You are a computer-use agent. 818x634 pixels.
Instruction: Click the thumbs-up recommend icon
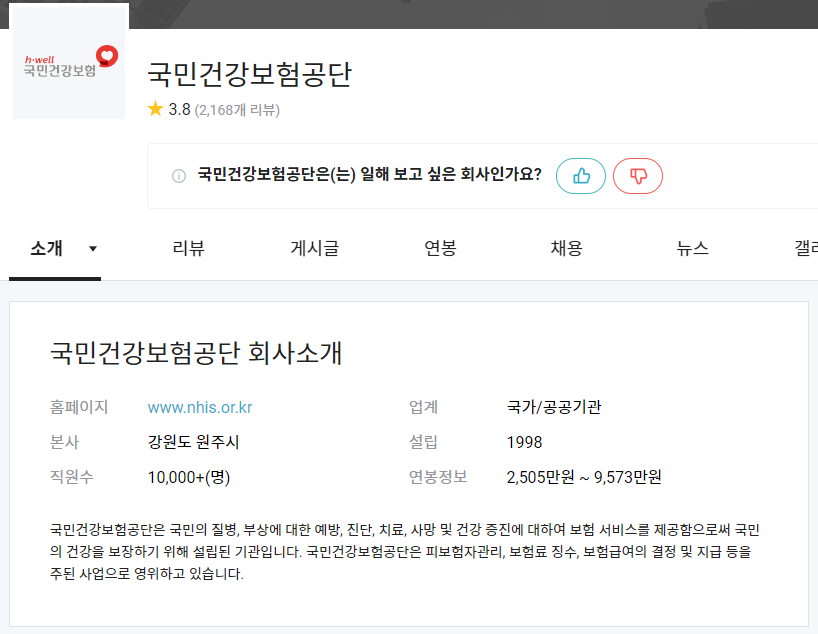(581, 176)
